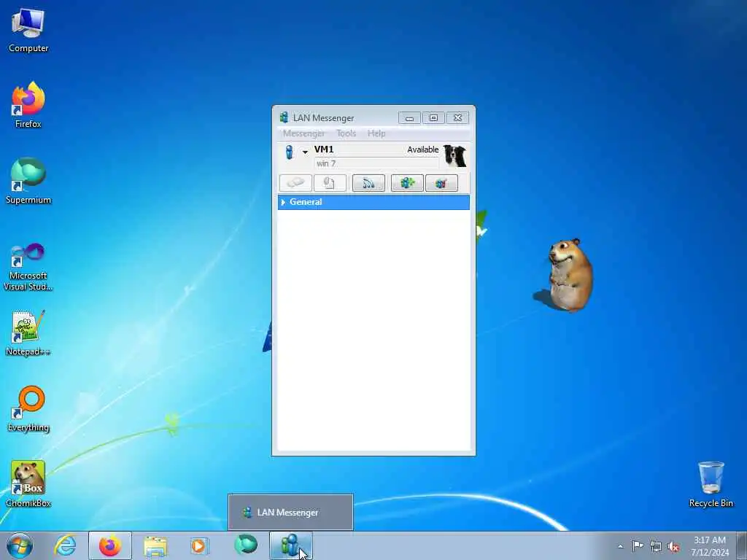Click the LAN Messenger title bar icon
Viewport: 747px width, 560px height.
point(284,117)
